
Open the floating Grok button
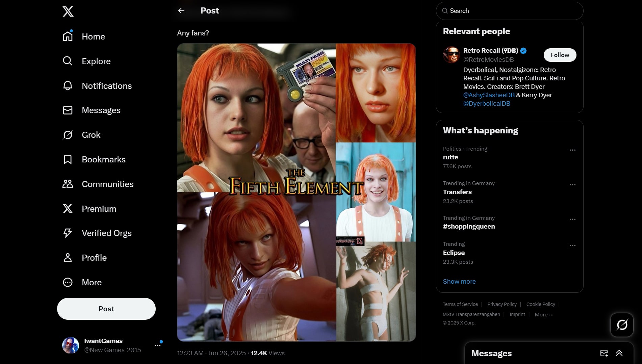coord(622,325)
